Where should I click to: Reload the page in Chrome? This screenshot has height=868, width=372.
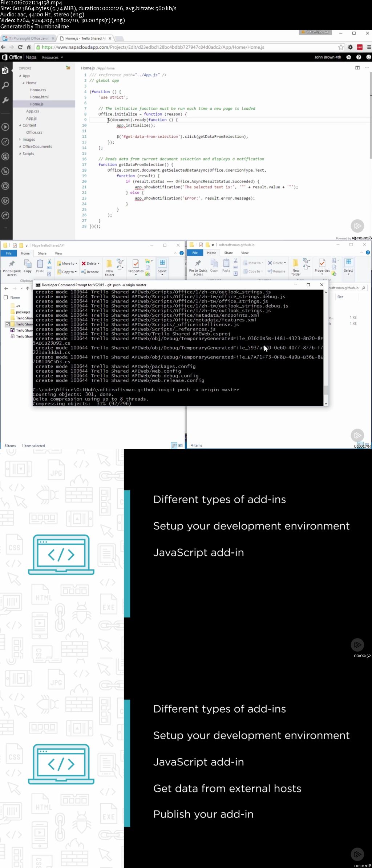click(20, 47)
